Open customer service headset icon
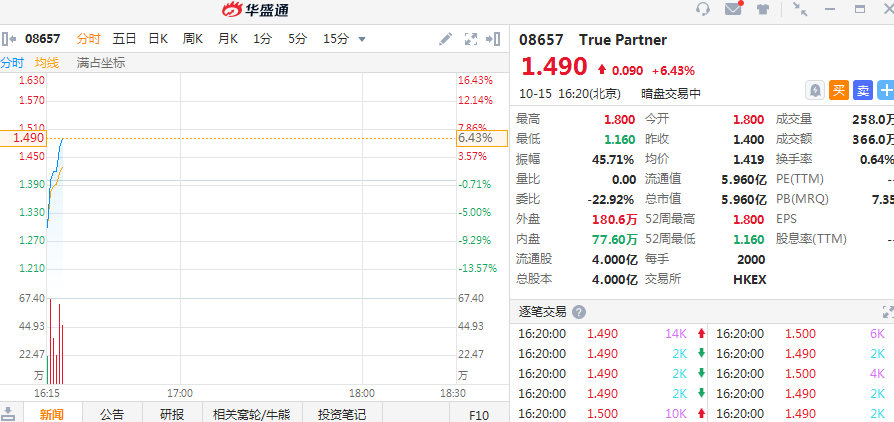The height and width of the screenshot is (422, 894). tap(703, 9)
